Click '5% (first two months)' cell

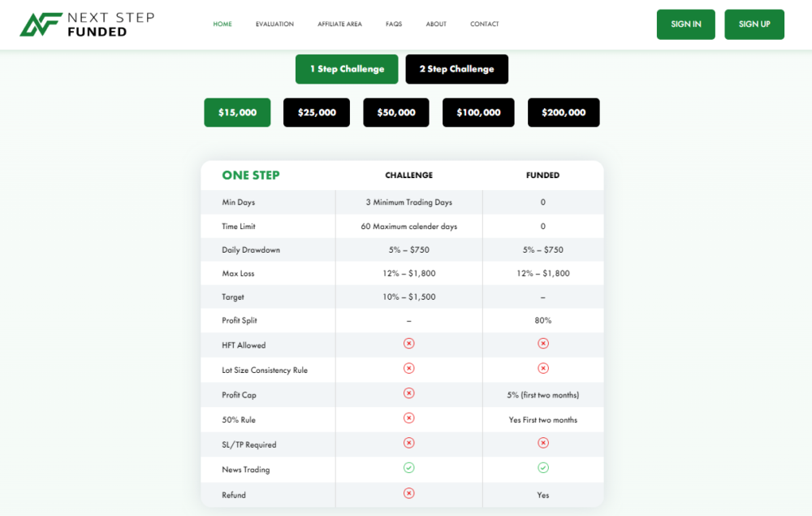click(542, 395)
